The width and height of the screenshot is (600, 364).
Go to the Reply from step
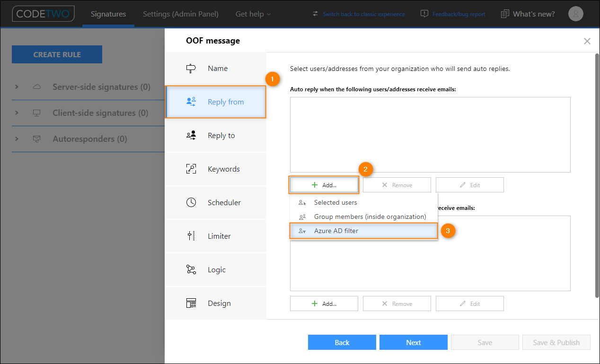(215, 102)
